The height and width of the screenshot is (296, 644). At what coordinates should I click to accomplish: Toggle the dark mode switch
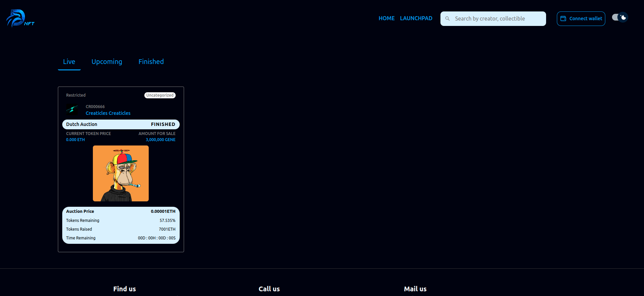(x=620, y=17)
